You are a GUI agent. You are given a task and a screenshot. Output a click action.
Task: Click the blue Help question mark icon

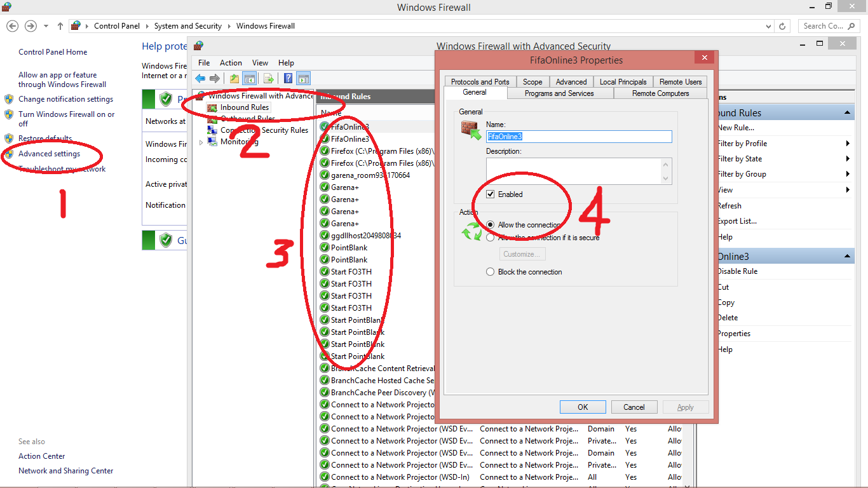(288, 78)
